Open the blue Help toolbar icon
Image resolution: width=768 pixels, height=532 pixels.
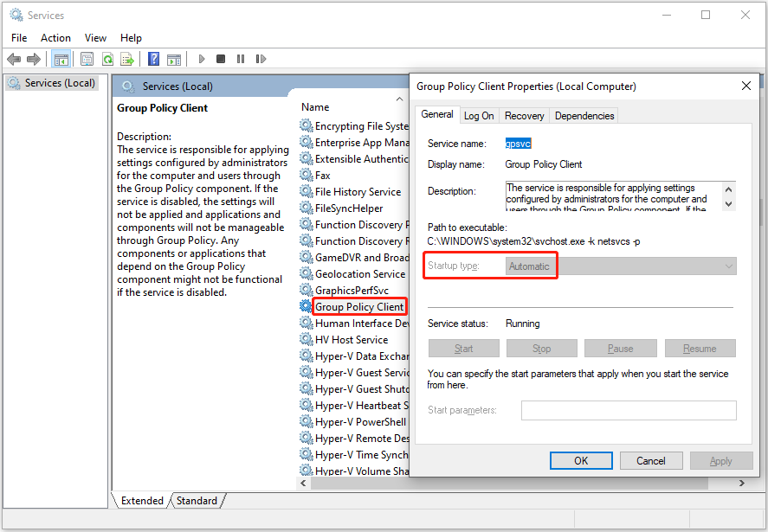(154, 59)
